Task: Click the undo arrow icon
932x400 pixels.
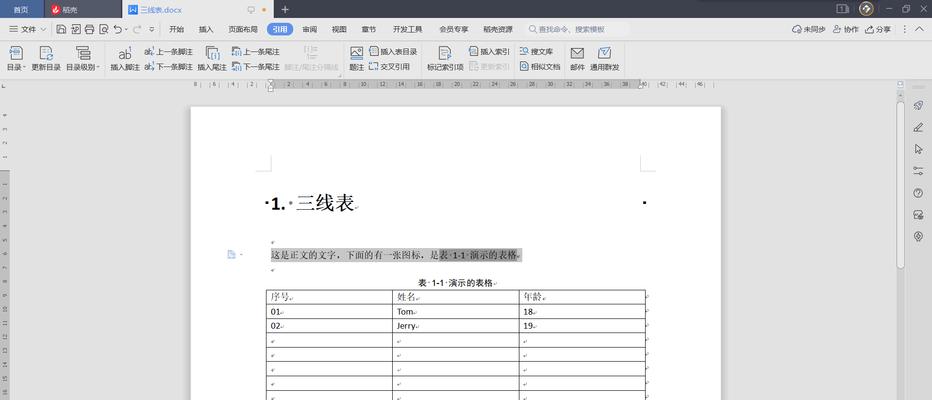Action: pyautogui.click(x=118, y=29)
